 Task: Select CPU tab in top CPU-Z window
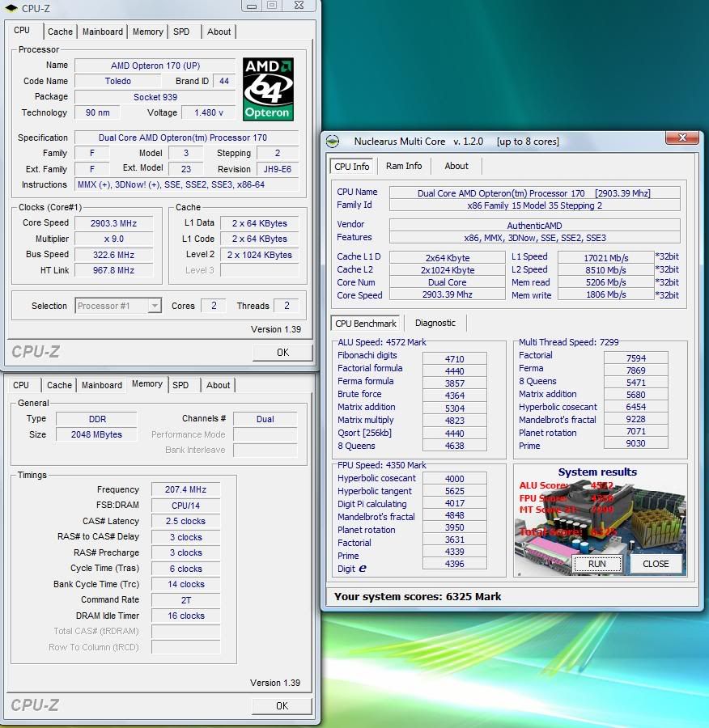(x=22, y=30)
